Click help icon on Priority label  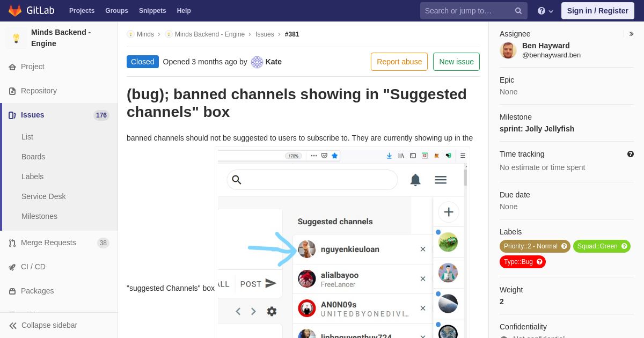click(x=564, y=246)
